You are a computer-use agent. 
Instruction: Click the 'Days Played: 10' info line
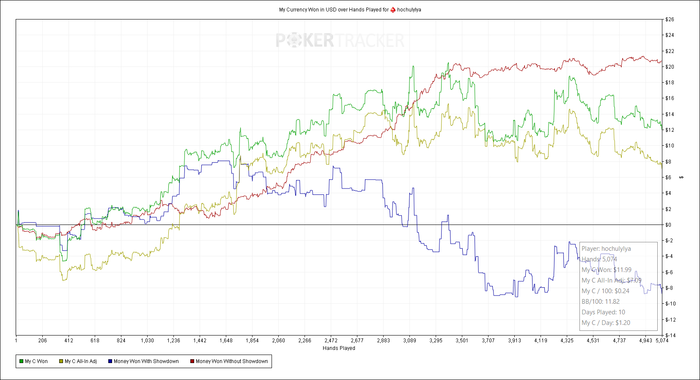click(x=603, y=312)
